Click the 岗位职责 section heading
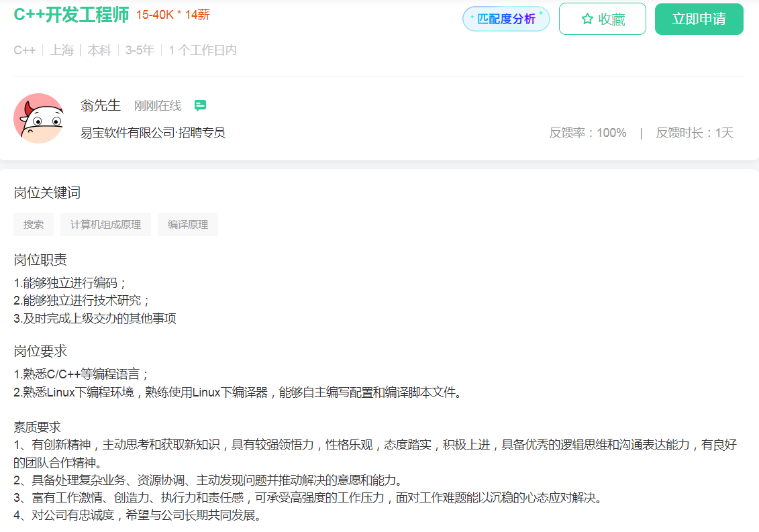The image size is (759, 532). coord(40,260)
